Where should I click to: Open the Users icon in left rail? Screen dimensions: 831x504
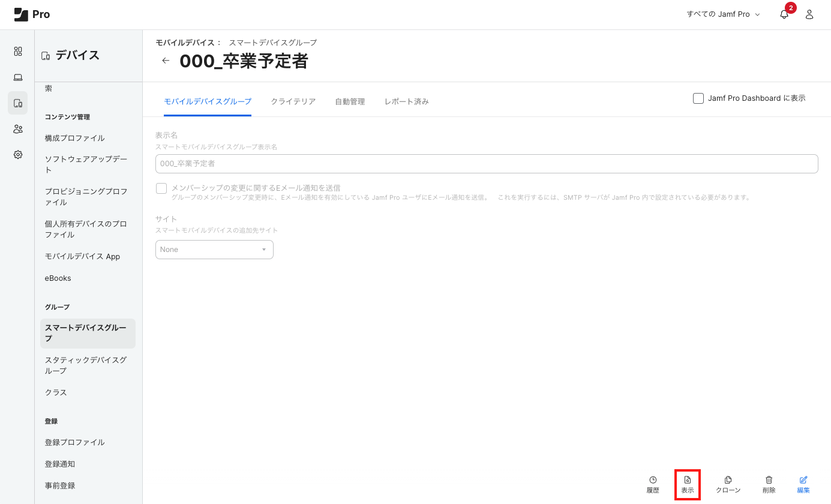[x=18, y=129]
